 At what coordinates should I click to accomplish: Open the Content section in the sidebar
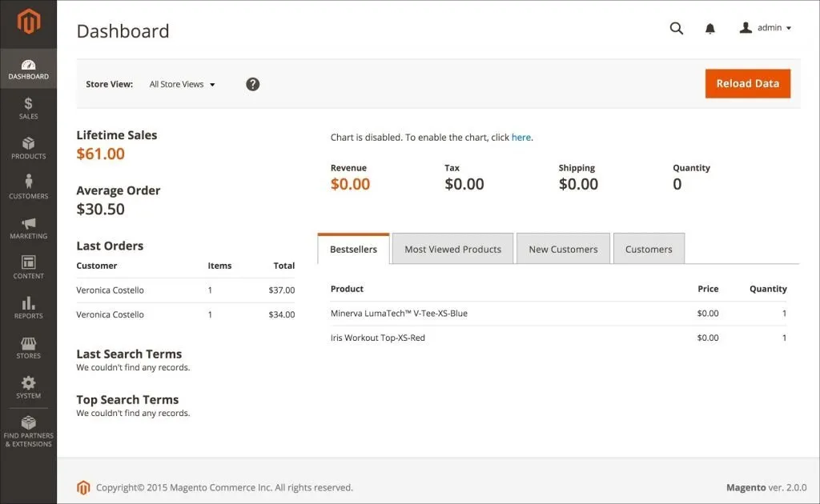28,269
